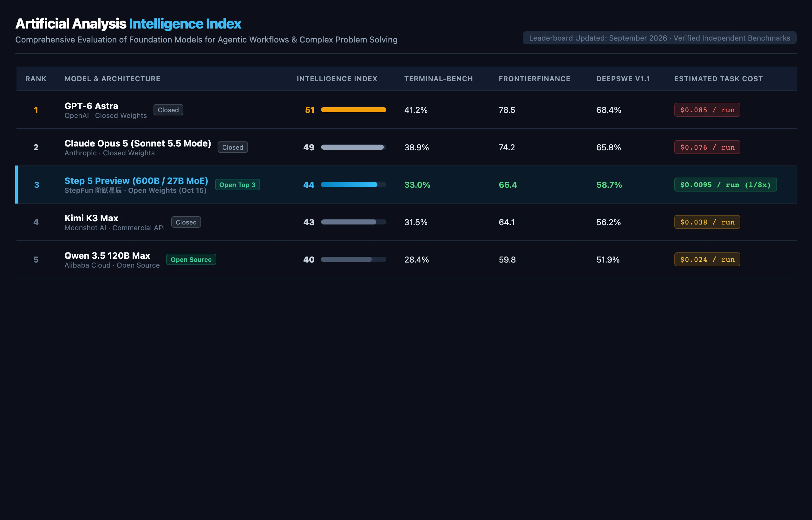Click the Closed badge next to Claude Opus 5
Screen dimensions: 812x520
coord(233,147)
